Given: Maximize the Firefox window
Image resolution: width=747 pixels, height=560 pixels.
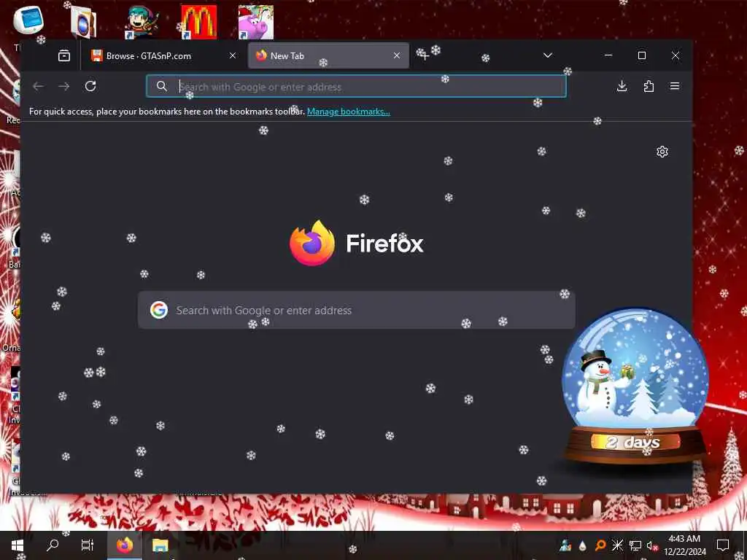Looking at the screenshot, I should click(x=642, y=55).
